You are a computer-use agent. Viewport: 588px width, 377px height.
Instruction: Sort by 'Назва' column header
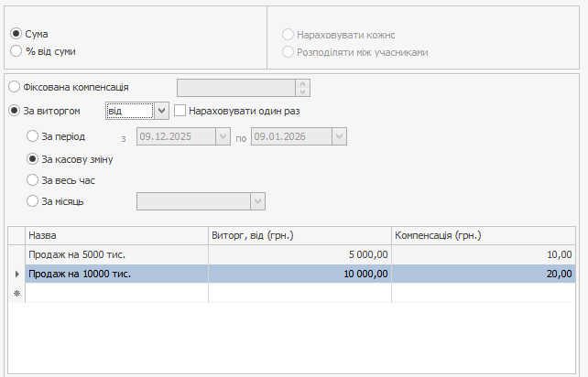(116, 235)
